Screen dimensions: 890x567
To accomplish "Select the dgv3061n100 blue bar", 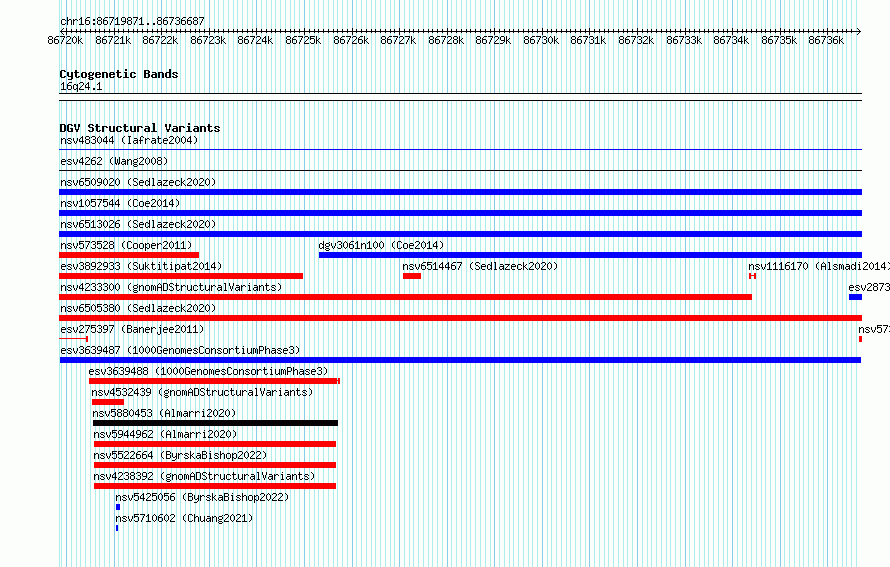I will click(590, 255).
